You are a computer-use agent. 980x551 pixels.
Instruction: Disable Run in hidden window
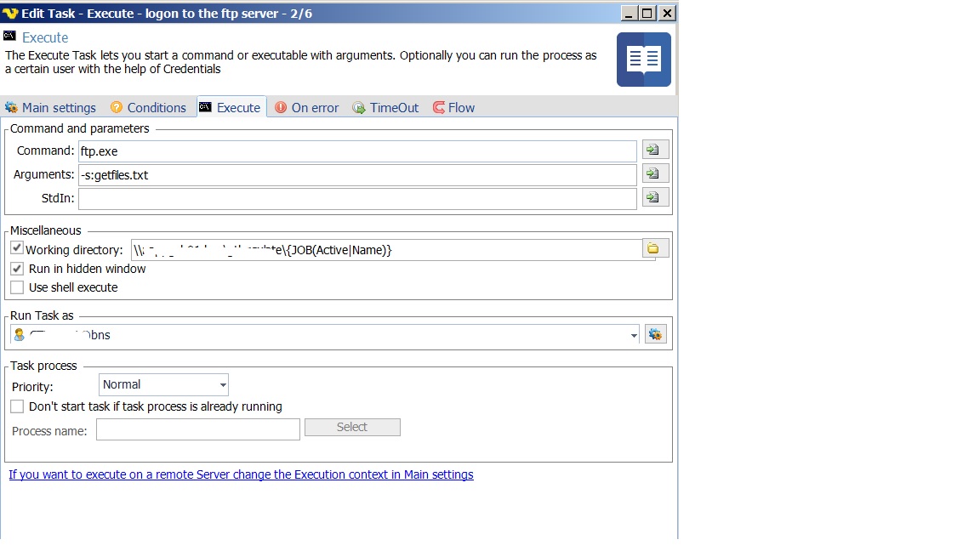[x=17, y=269]
